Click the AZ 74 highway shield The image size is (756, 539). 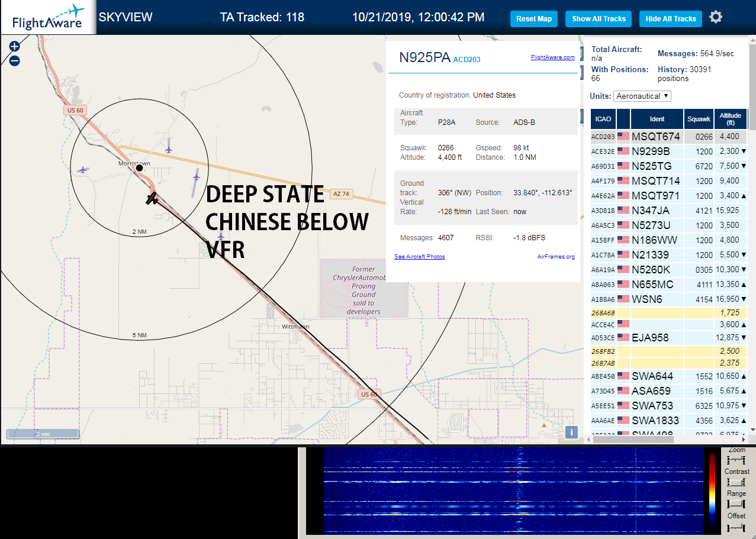pos(341,193)
